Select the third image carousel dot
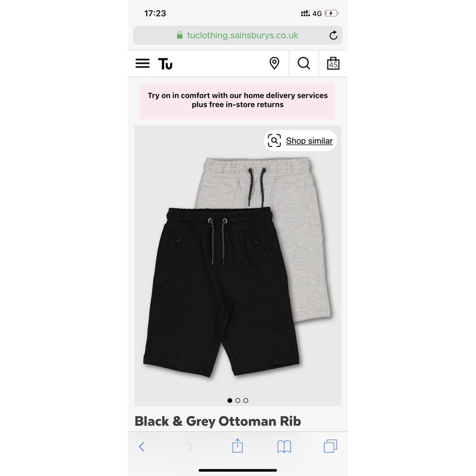Screen dimensions: 476x476 246,400
